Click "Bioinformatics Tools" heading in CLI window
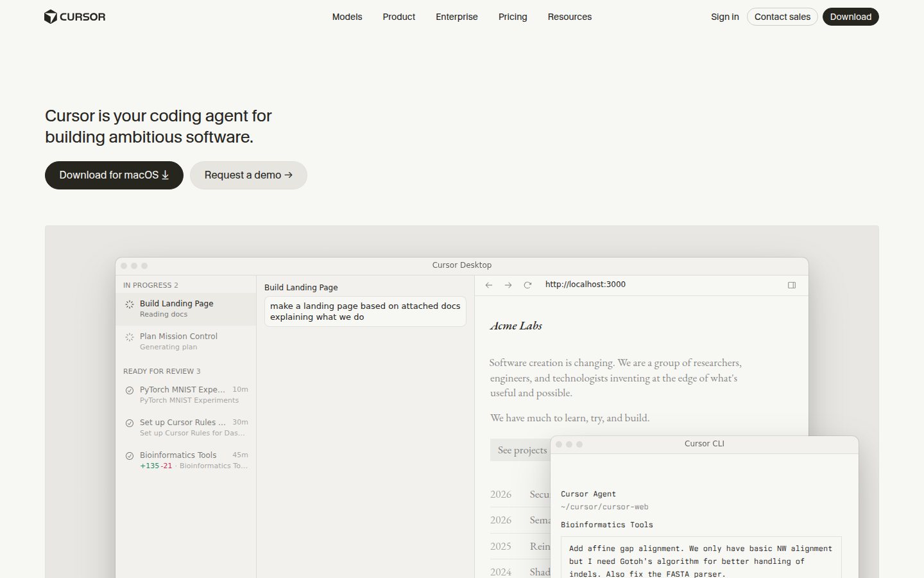This screenshot has height=578, width=924. [607, 525]
